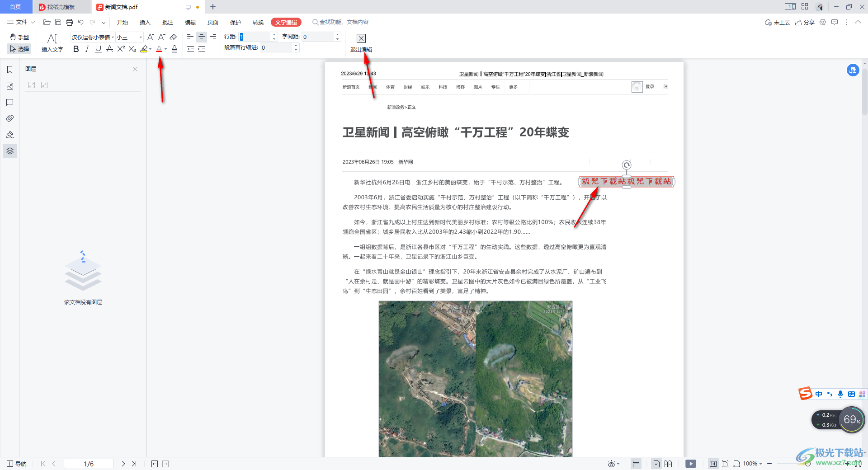The width and height of the screenshot is (868, 470).
Task: Switch to the 开始 tab
Action: pyautogui.click(x=123, y=22)
